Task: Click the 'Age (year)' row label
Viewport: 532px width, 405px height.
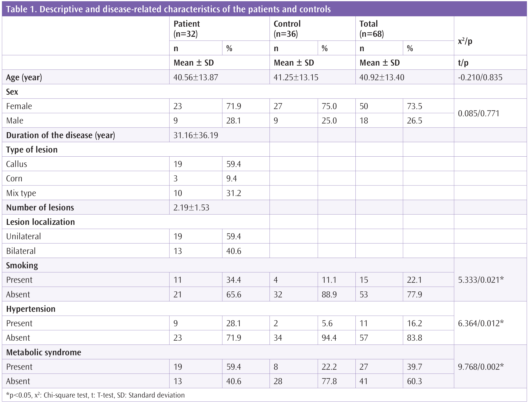Action: (24, 77)
